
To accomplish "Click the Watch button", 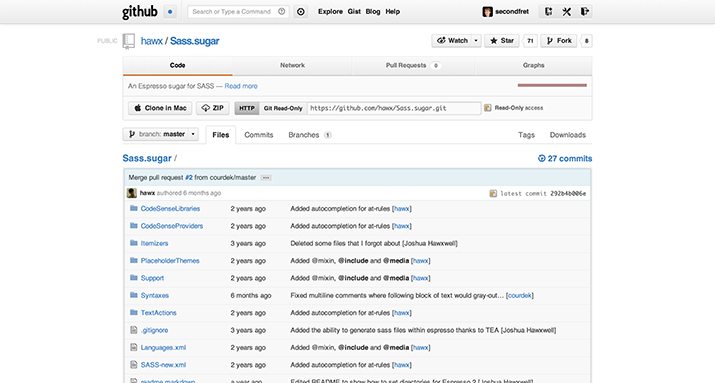I will [452, 41].
